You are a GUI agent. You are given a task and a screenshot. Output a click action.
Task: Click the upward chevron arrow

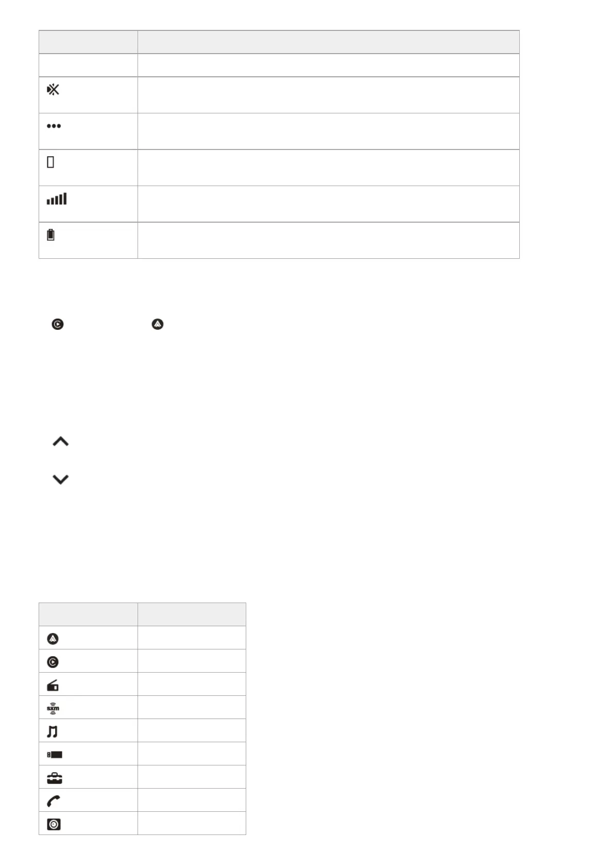[x=61, y=442]
